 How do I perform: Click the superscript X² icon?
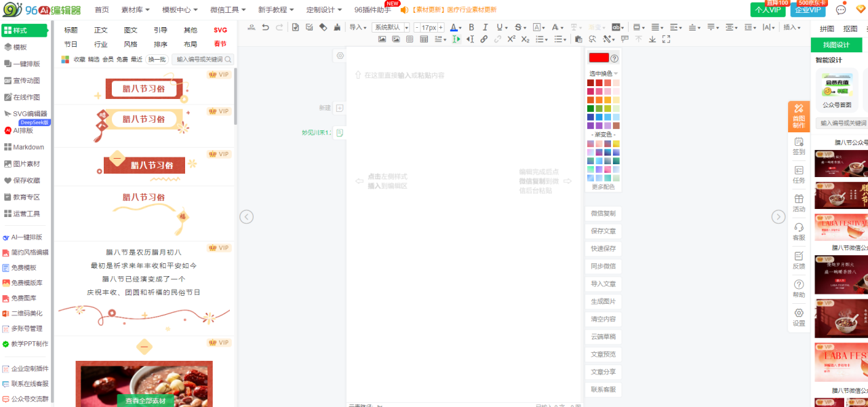pyautogui.click(x=511, y=39)
